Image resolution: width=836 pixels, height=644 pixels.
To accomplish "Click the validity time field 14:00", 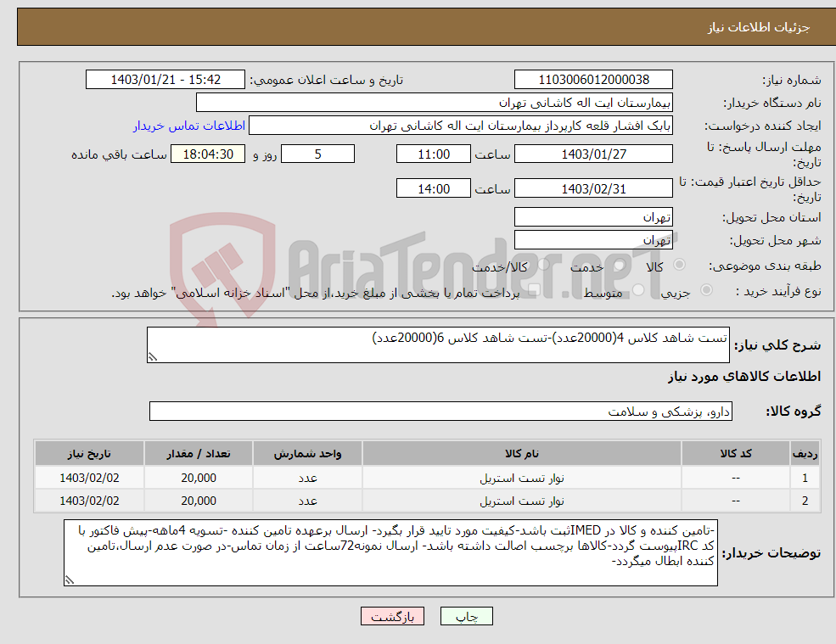I will [x=434, y=188].
